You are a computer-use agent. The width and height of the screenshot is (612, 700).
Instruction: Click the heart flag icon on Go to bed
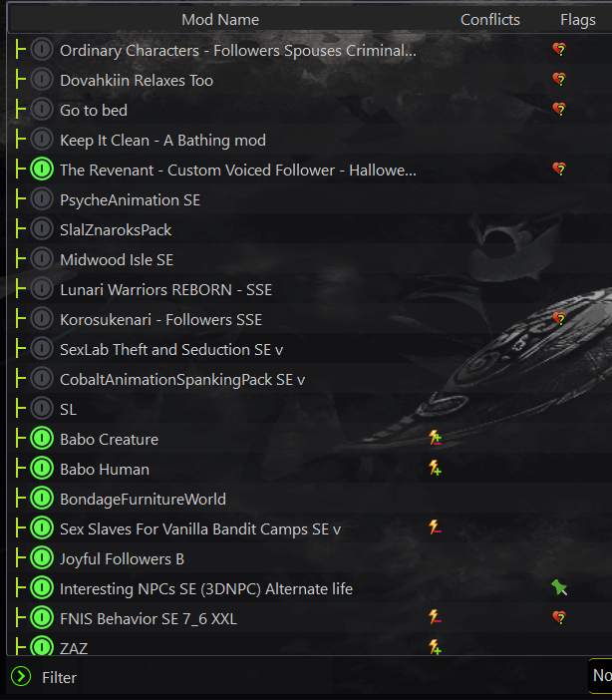click(x=559, y=110)
